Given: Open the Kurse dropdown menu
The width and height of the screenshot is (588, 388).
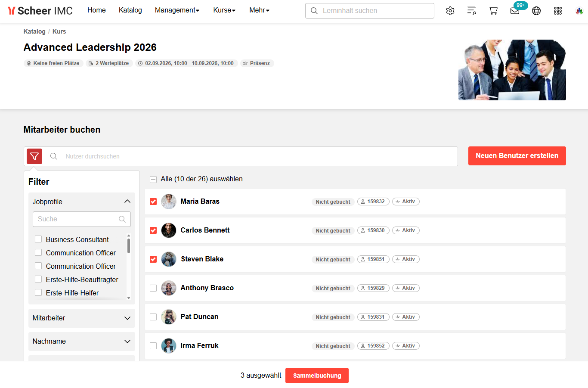Looking at the screenshot, I should pyautogui.click(x=224, y=10).
